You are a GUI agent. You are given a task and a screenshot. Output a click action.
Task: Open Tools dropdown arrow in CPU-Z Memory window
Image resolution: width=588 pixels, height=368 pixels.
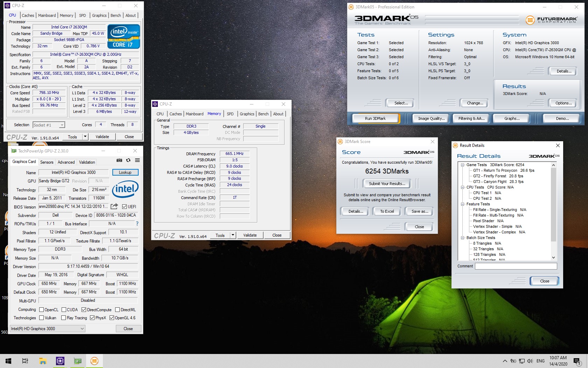tap(233, 235)
